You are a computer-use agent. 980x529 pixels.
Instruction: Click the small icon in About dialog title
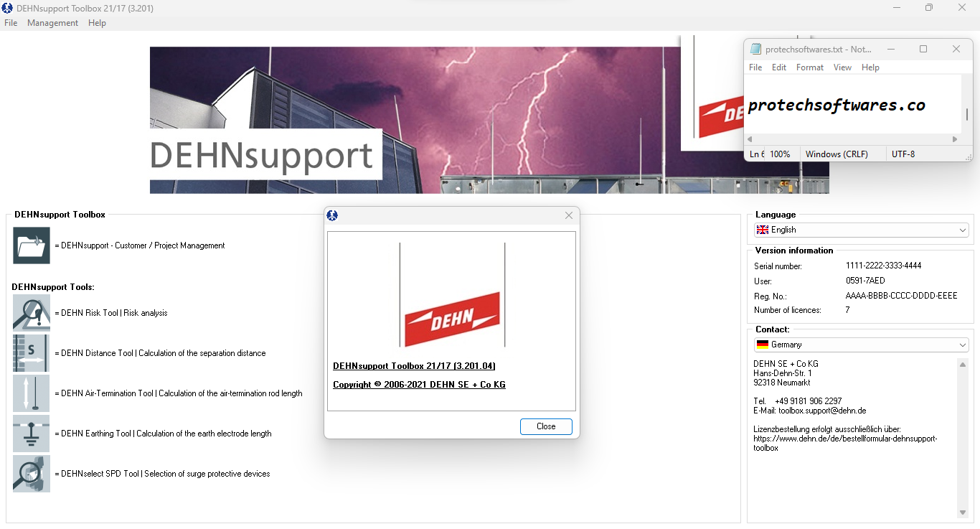click(x=332, y=215)
